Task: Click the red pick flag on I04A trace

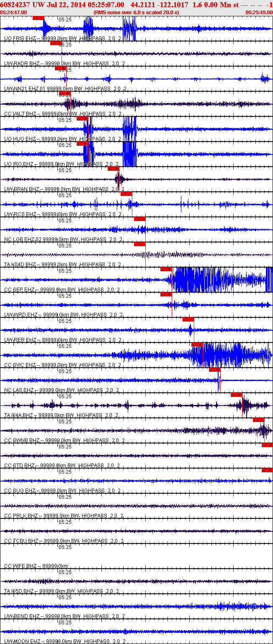Action: point(237,395)
